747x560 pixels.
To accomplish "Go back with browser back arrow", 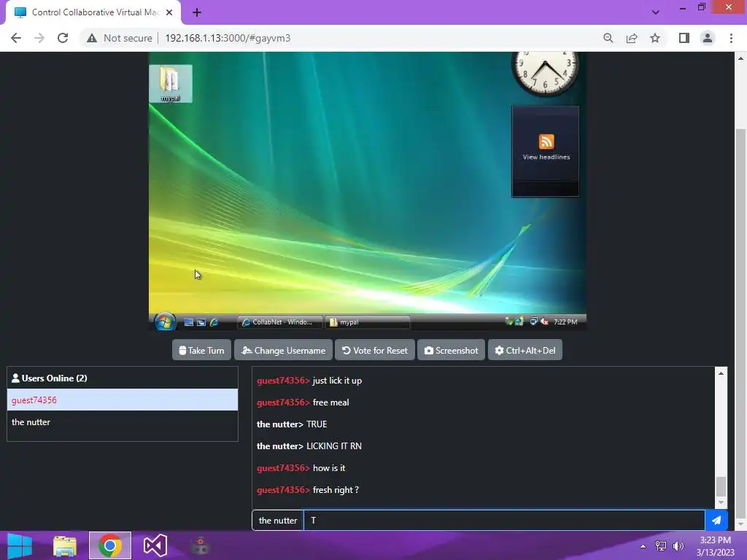I will pos(16,38).
